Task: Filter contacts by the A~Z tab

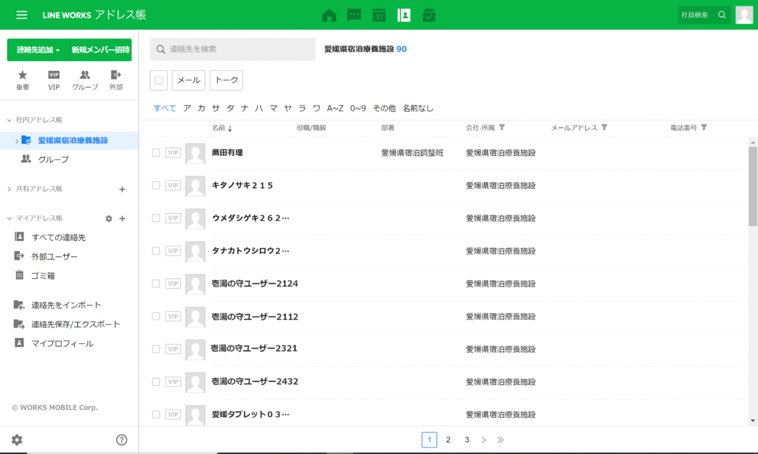Action: pyautogui.click(x=335, y=108)
